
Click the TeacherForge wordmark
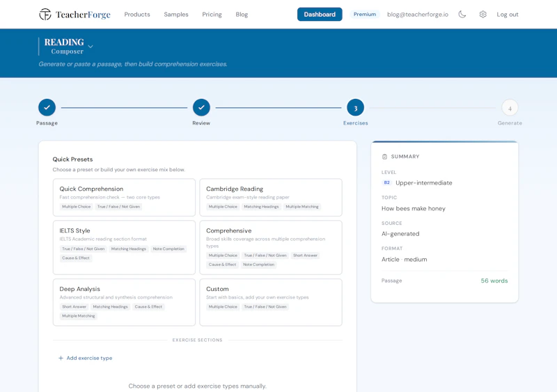(83, 15)
